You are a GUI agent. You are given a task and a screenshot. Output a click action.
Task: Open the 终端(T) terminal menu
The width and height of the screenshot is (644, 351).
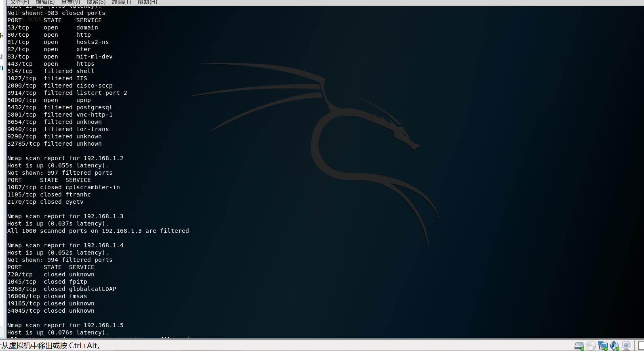click(x=122, y=2)
